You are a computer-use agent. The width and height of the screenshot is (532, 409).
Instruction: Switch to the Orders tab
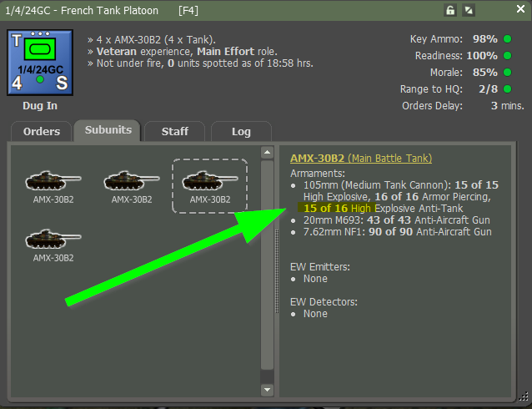pos(42,132)
